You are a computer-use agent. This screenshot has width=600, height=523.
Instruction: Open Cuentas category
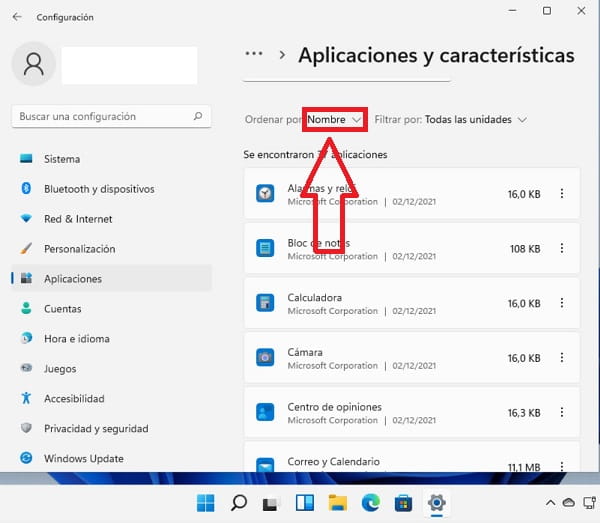point(111,308)
